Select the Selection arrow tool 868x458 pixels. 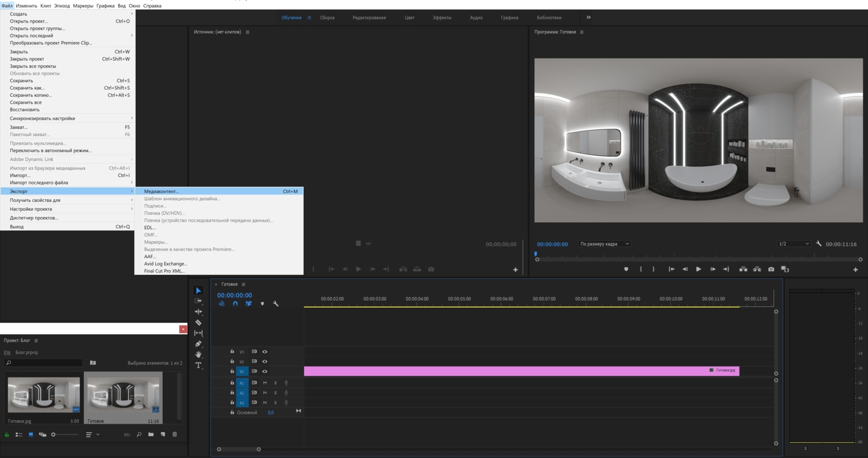pos(198,290)
